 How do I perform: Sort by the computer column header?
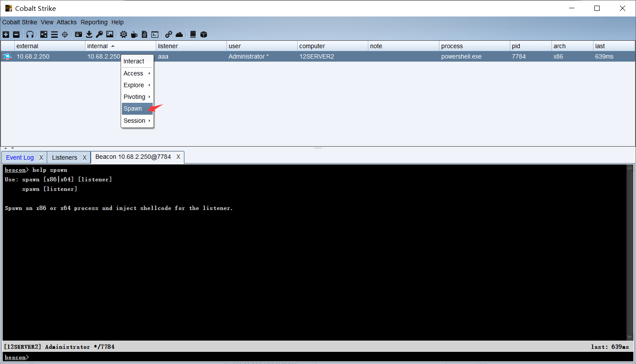tap(333, 46)
